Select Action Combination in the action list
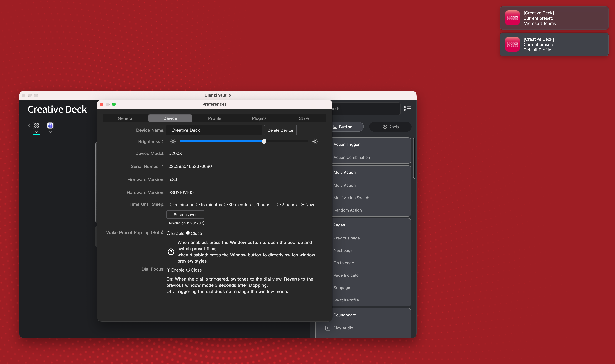 click(x=352, y=157)
